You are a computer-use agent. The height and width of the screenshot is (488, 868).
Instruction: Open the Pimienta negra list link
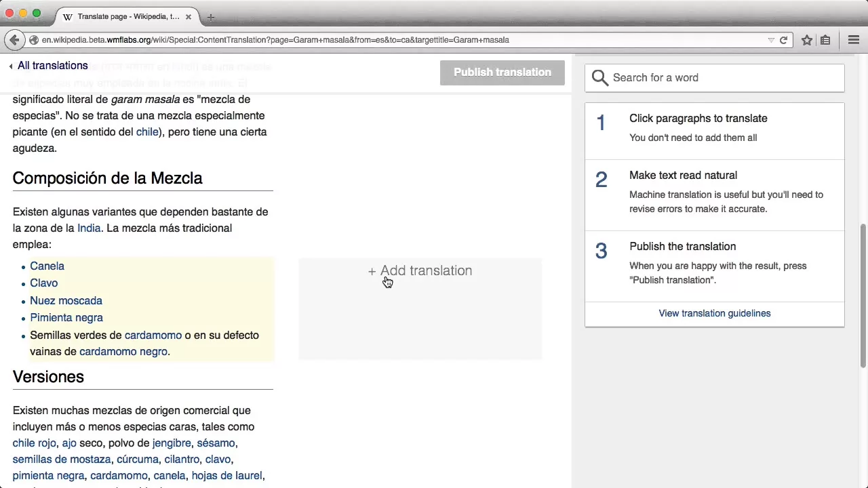66,318
